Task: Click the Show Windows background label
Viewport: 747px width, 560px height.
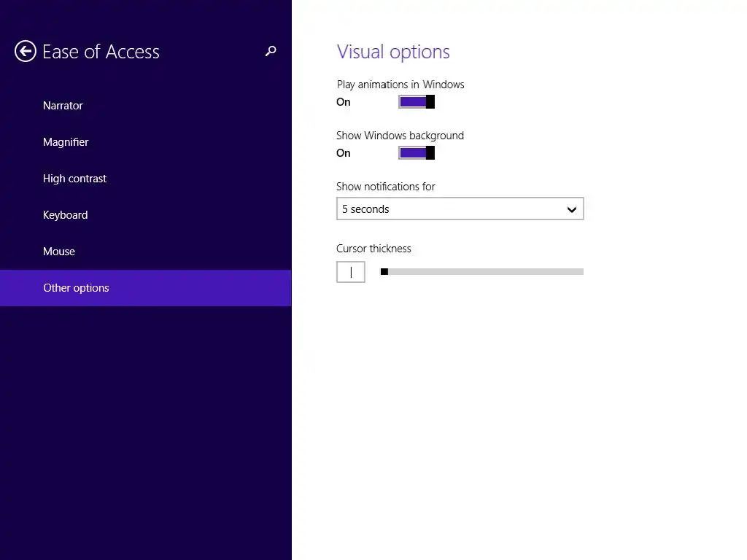Action: [x=400, y=136]
